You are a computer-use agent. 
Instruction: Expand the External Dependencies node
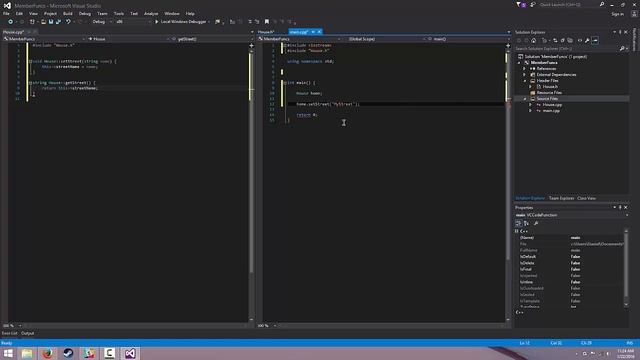pyautogui.click(x=524, y=75)
